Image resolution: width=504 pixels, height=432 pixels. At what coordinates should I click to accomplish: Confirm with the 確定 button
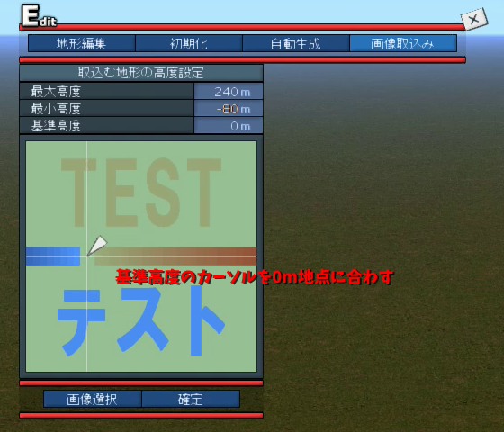pos(191,399)
